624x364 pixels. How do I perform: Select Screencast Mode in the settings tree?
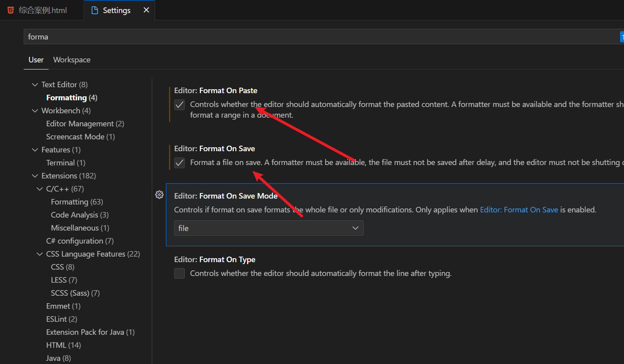pos(80,137)
